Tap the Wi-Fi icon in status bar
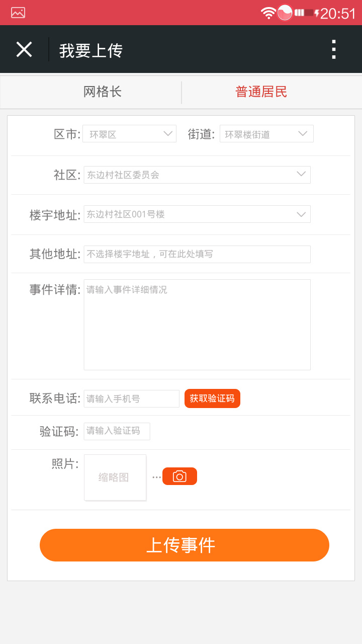Screen dimensions: 362x644 pyautogui.click(x=268, y=13)
